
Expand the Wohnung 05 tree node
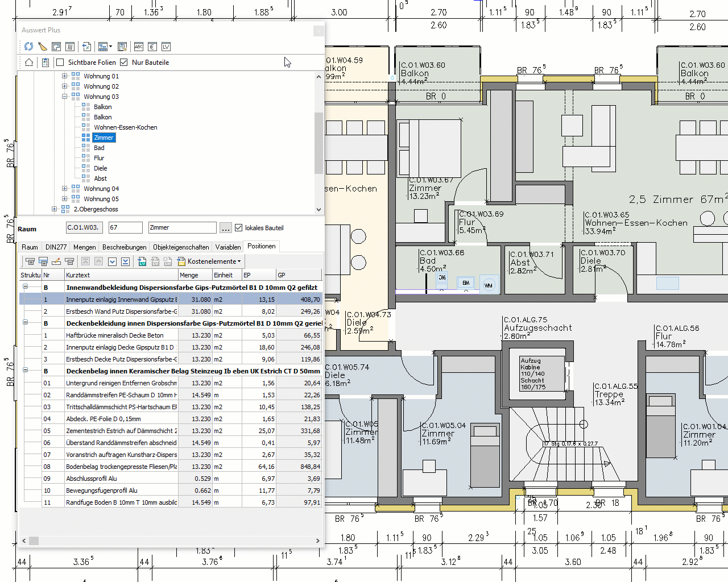click(64, 199)
